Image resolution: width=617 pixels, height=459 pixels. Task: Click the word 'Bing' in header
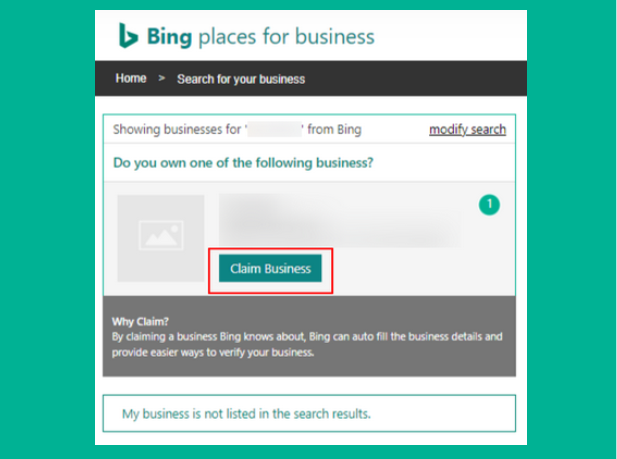click(169, 37)
